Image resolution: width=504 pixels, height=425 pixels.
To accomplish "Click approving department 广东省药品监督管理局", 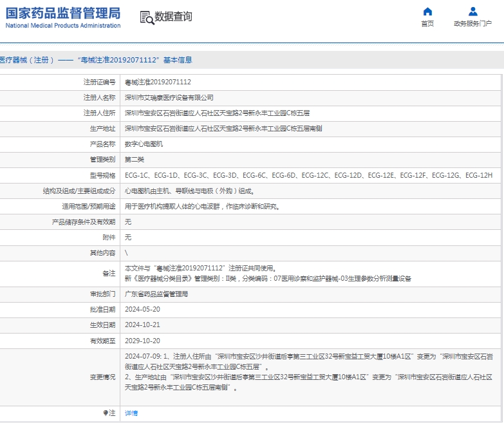I will pos(156,294).
